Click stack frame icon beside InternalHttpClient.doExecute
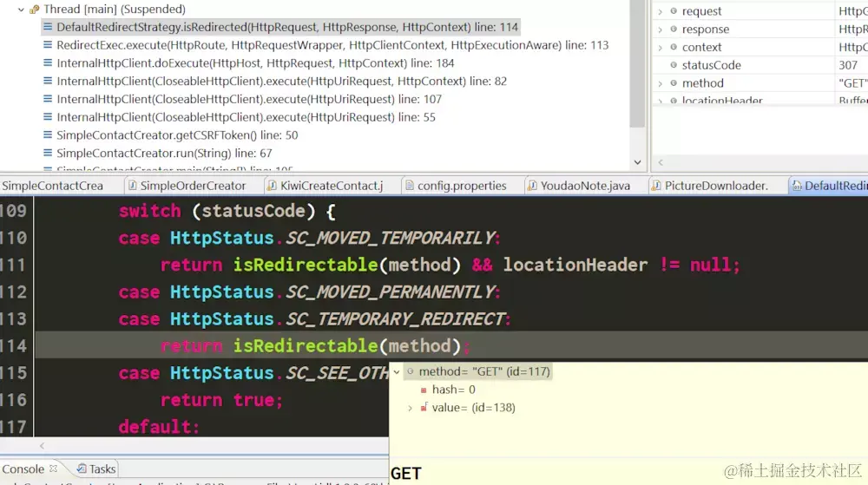 pos(48,63)
